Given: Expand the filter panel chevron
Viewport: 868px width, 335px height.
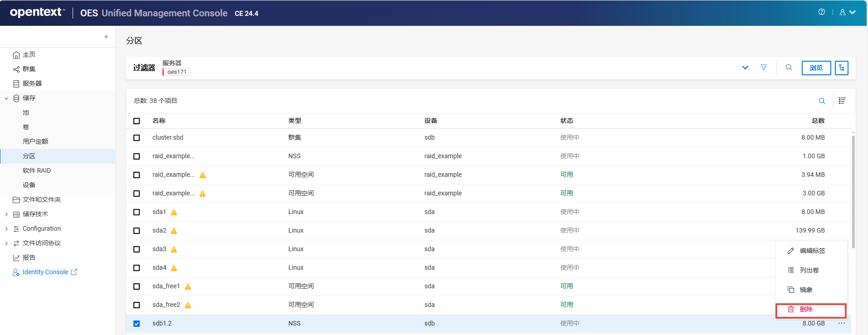Looking at the screenshot, I should 745,68.
